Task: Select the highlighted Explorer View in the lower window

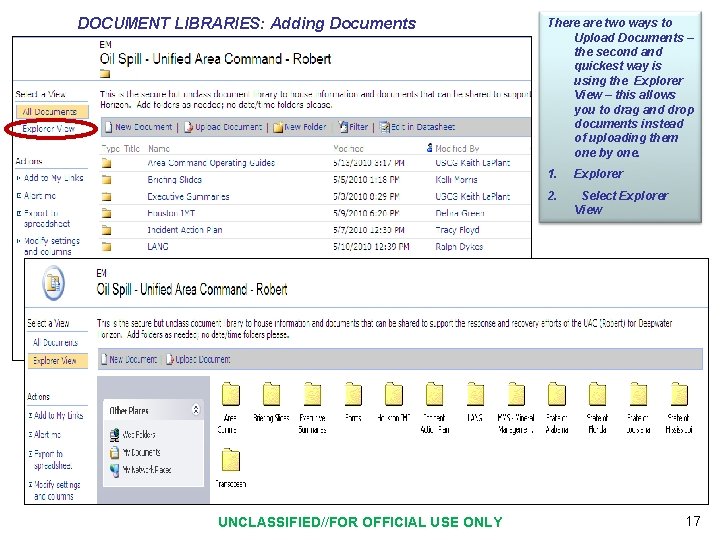Action: click(x=58, y=360)
